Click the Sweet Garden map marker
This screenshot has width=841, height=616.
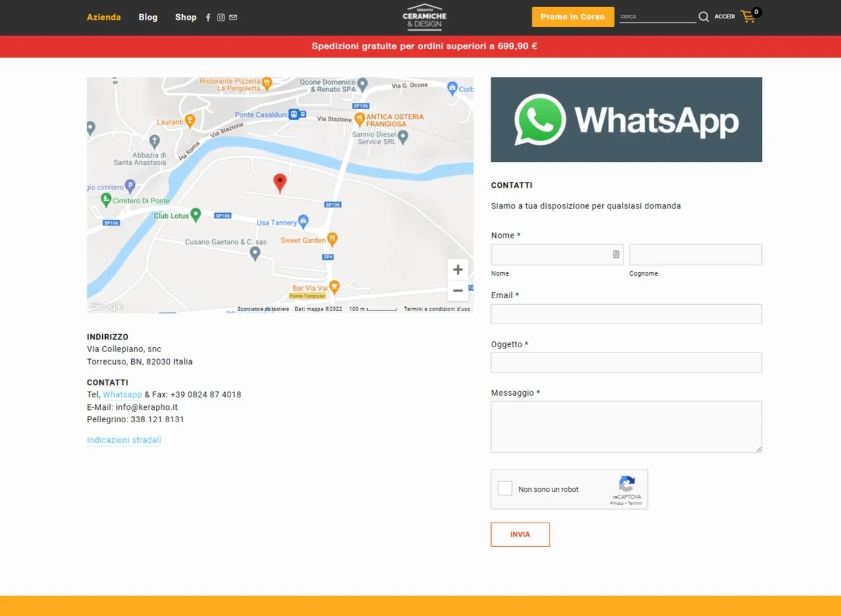click(x=332, y=239)
